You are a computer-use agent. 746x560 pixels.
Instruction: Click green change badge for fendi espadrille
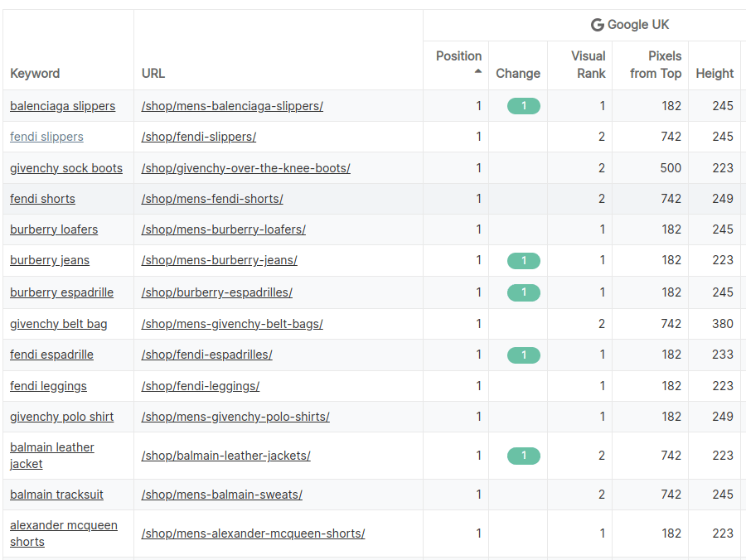[524, 355]
